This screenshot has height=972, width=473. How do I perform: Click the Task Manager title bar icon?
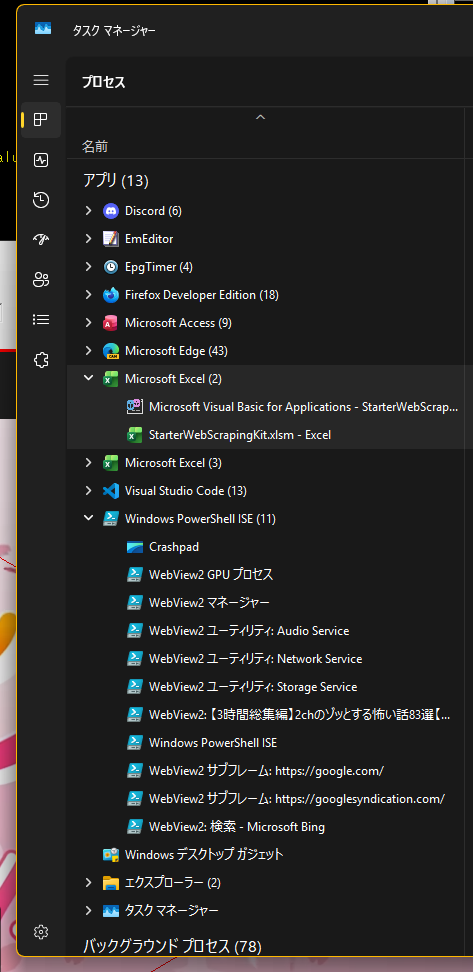tap(43, 29)
